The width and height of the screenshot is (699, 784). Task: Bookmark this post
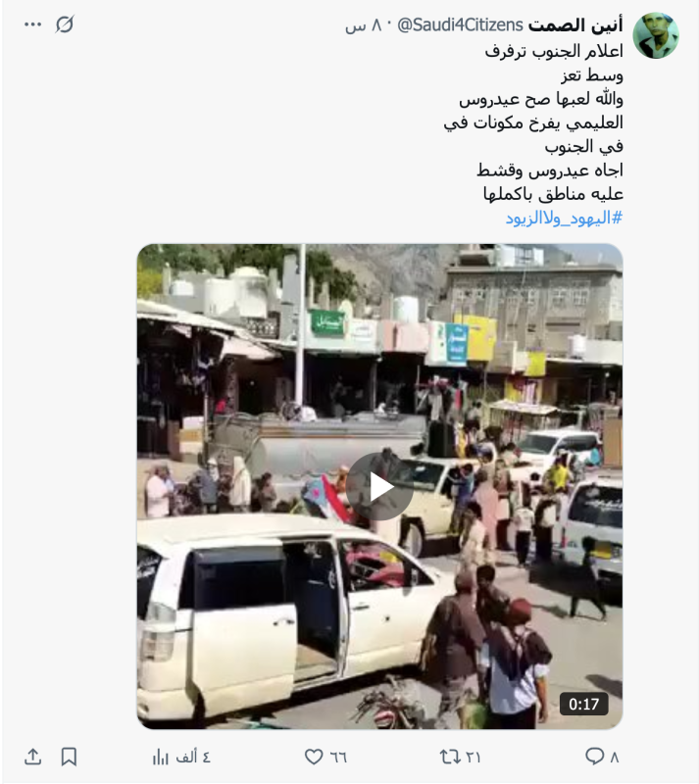(69, 757)
